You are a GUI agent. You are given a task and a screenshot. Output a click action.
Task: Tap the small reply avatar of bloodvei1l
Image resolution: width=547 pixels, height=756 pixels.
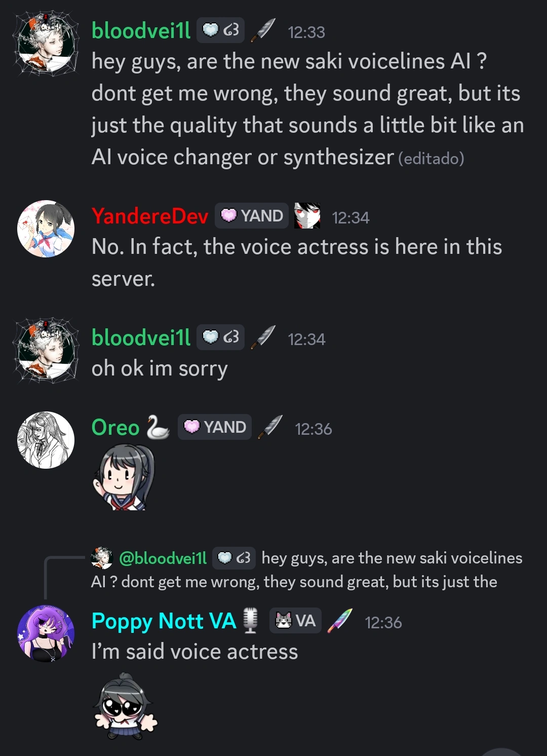click(101, 558)
